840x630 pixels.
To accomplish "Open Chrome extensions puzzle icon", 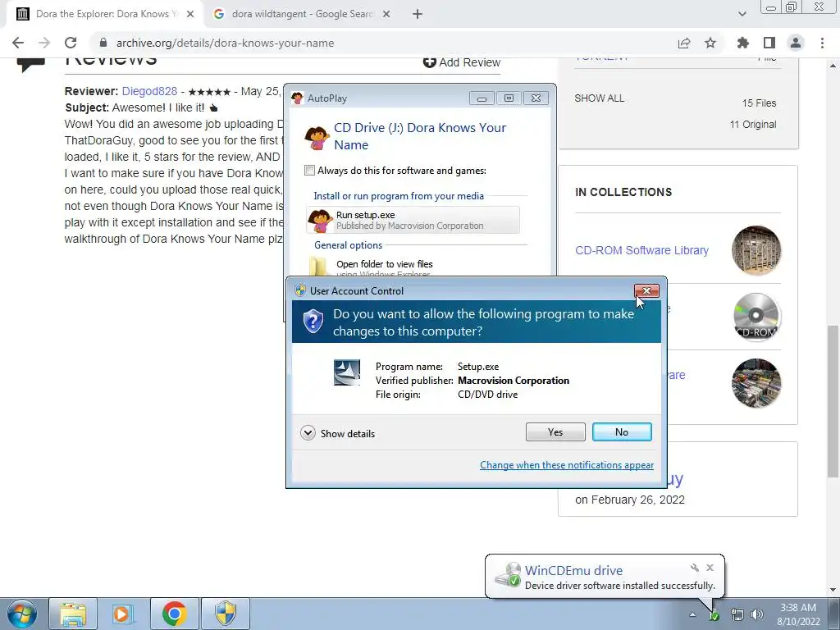I will tap(743, 43).
